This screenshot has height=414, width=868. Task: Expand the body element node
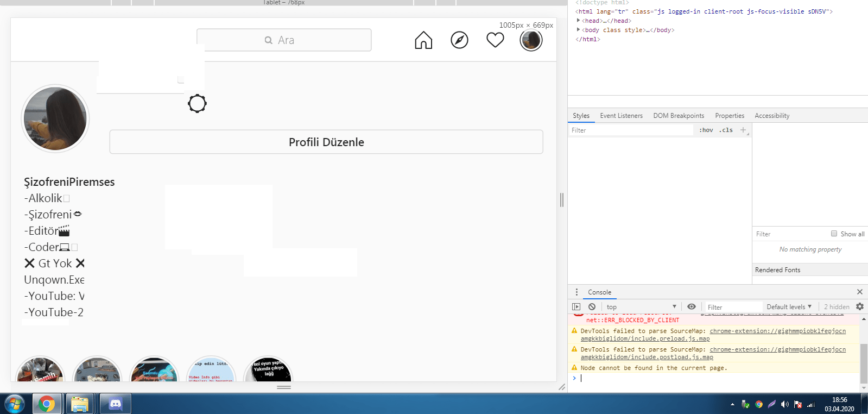click(578, 30)
